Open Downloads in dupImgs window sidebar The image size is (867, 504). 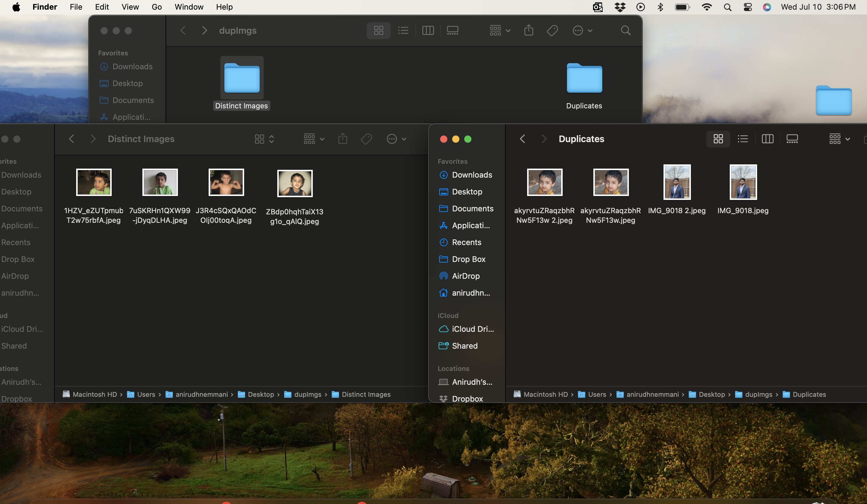coord(126,67)
